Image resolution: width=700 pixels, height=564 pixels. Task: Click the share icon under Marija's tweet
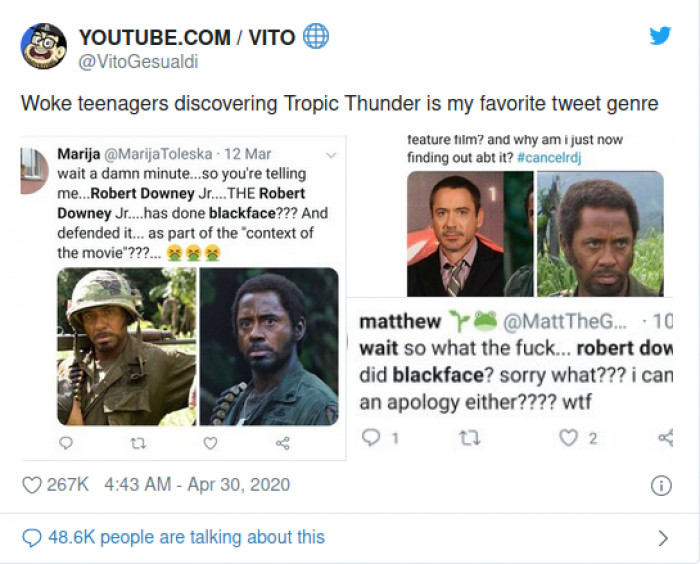point(283,443)
